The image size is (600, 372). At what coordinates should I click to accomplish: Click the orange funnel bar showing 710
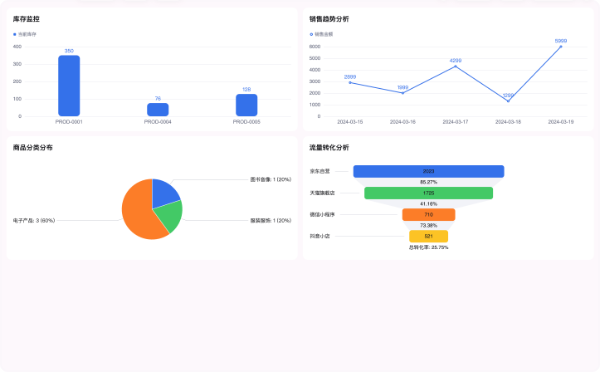429,215
